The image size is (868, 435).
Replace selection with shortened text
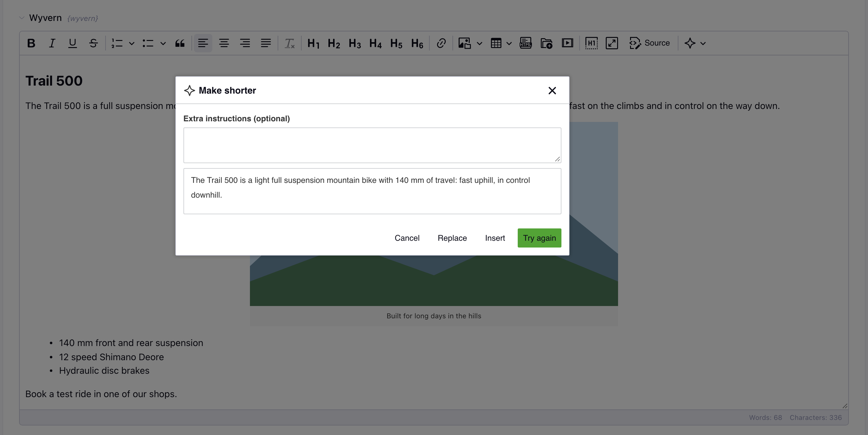[x=452, y=238]
